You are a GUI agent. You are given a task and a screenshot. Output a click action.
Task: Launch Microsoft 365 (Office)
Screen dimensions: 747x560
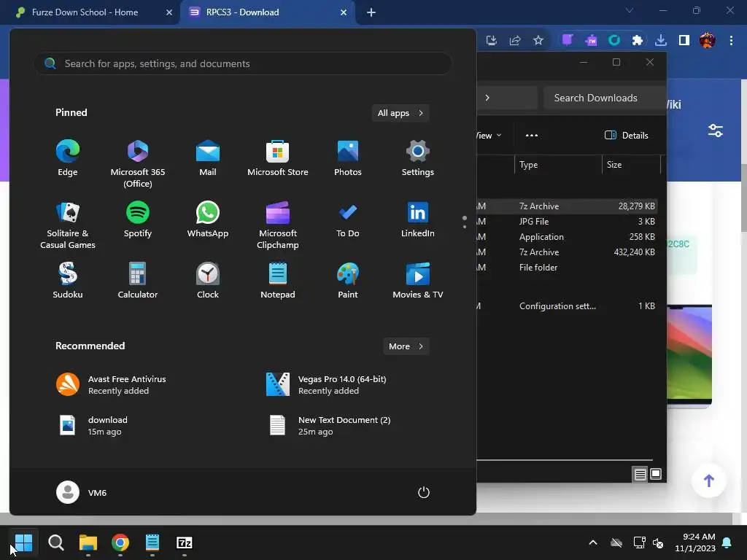(138, 163)
